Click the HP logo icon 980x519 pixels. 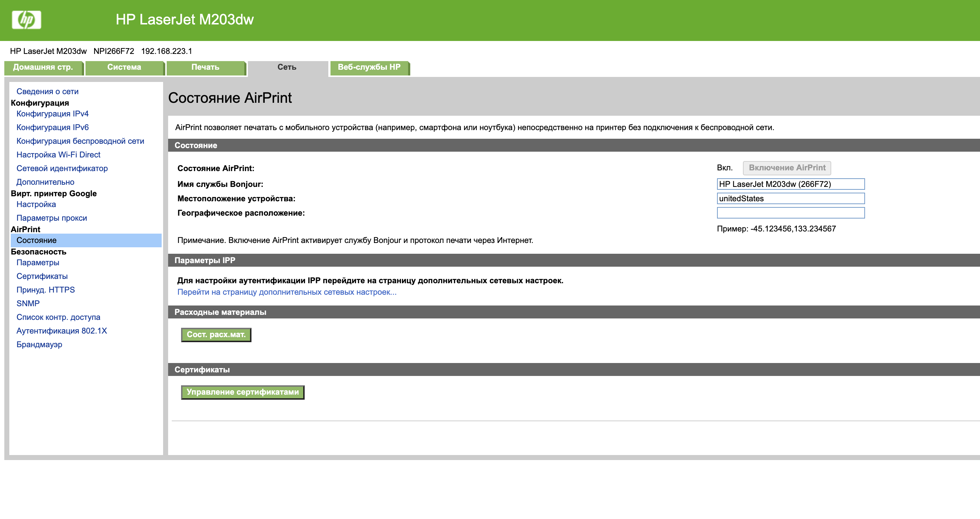(x=26, y=19)
